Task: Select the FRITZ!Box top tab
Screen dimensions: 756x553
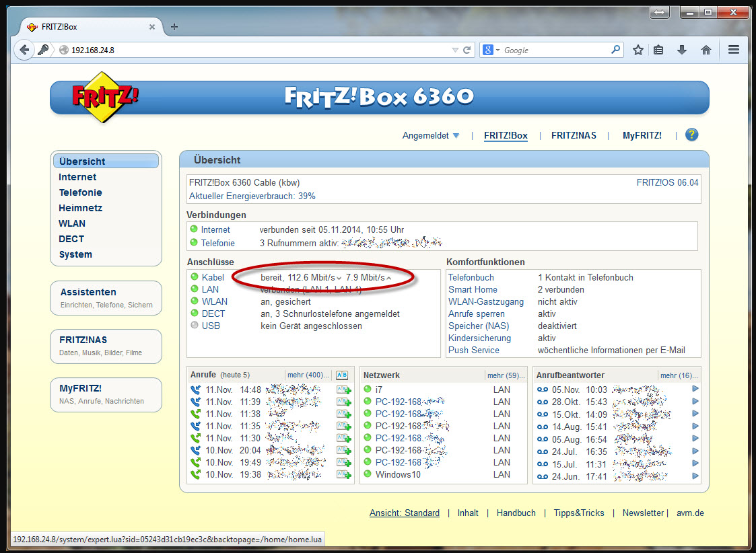Action: (506, 136)
